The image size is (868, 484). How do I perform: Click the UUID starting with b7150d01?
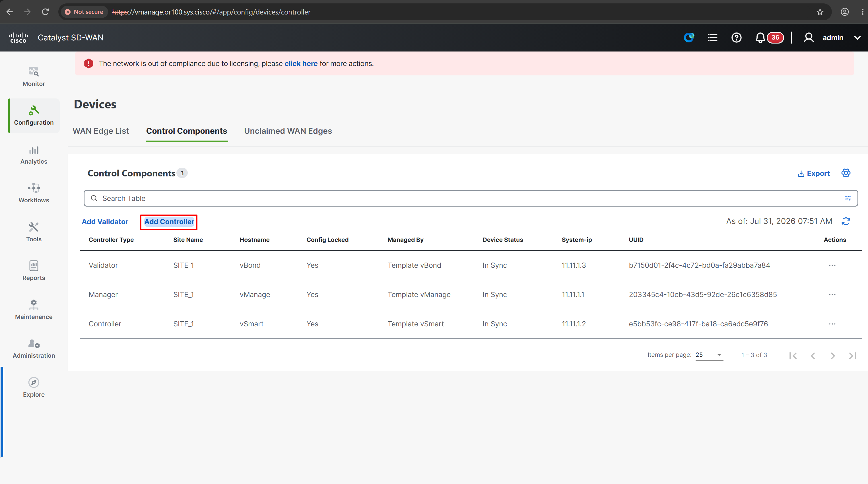pyautogui.click(x=699, y=265)
